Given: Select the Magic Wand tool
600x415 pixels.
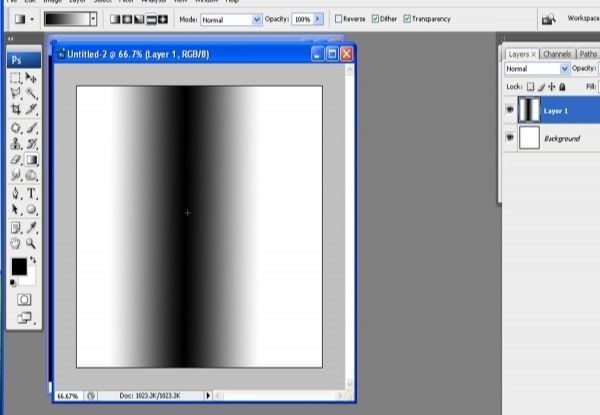Looking at the screenshot, I should (31, 93).
